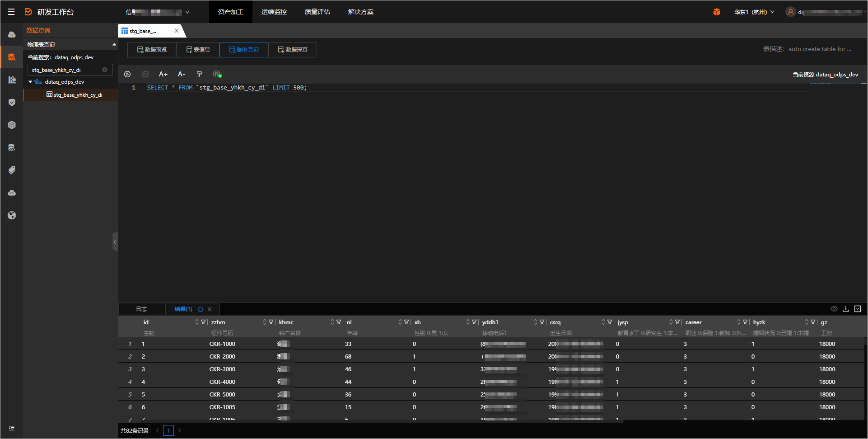Switch to the 日志 tab

141,309
